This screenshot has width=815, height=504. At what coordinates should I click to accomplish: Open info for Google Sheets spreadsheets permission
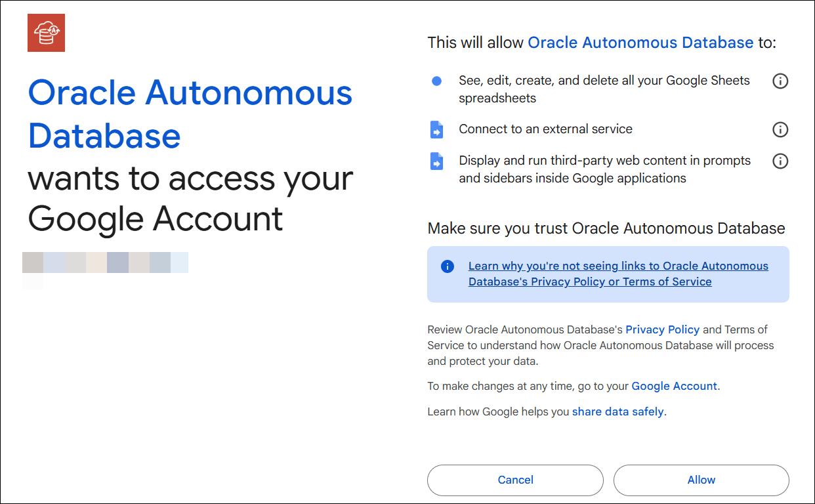(x=780, y=81)
